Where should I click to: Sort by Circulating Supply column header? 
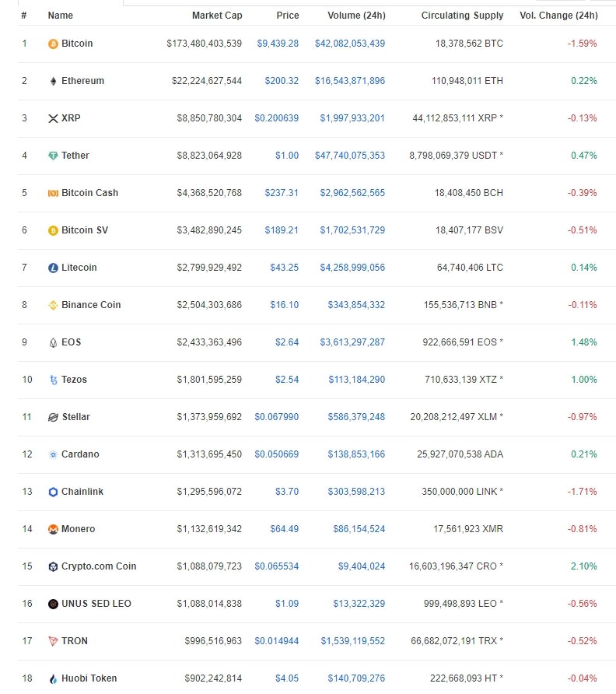462,16
